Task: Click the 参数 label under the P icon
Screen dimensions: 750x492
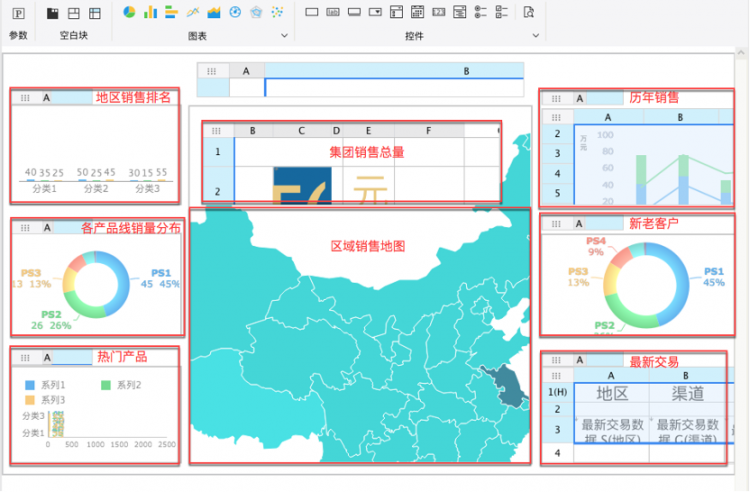Action: (x=18, y=35)
